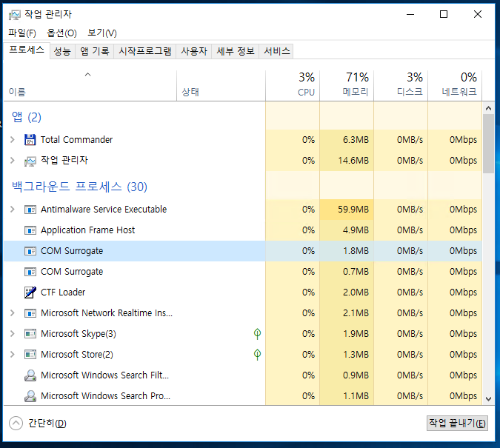
Task: Click the 간단히 circle arrow icon
Action: pyautogui.click(x=16, y=424)
